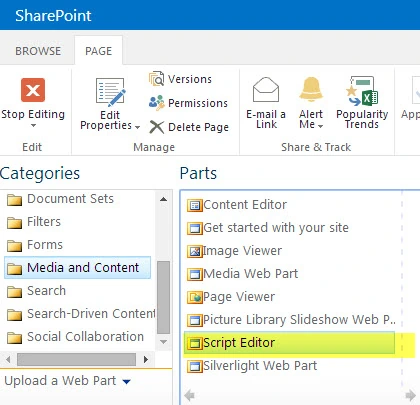Select the Silverlight Web Part name

tap(260, 366)
